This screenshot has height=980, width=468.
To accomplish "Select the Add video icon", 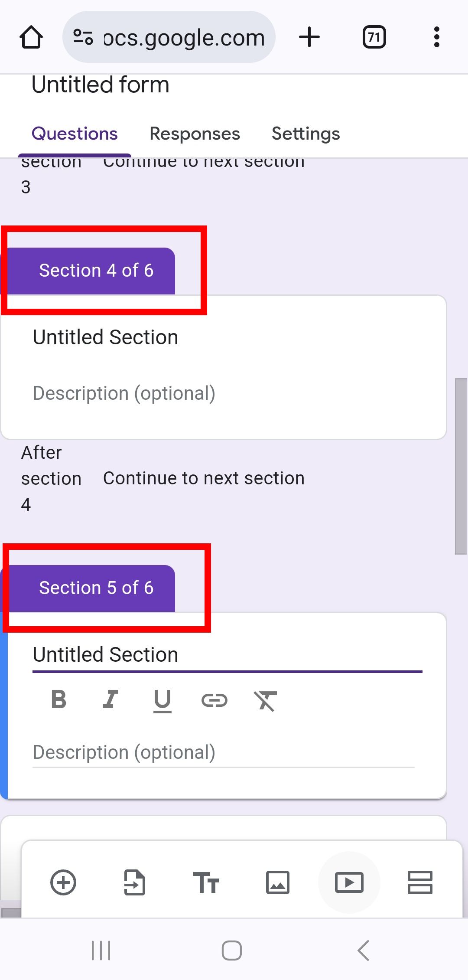I will point(349,883).
